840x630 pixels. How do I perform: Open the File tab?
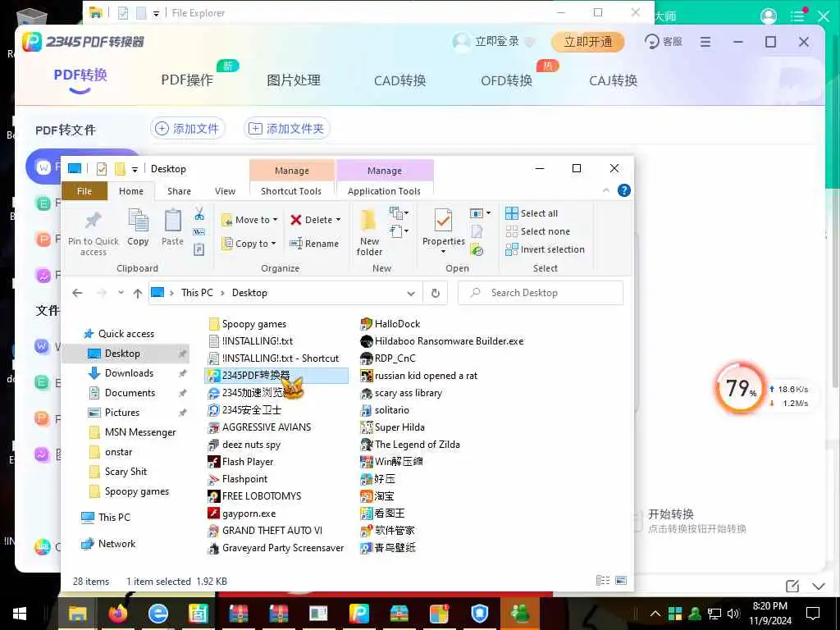[84, 191]
